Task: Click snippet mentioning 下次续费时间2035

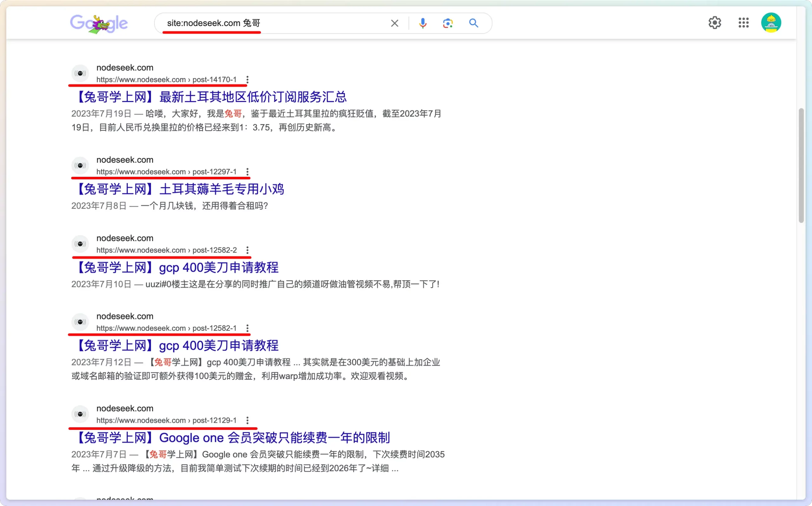Action: click(x=258, y=461)
